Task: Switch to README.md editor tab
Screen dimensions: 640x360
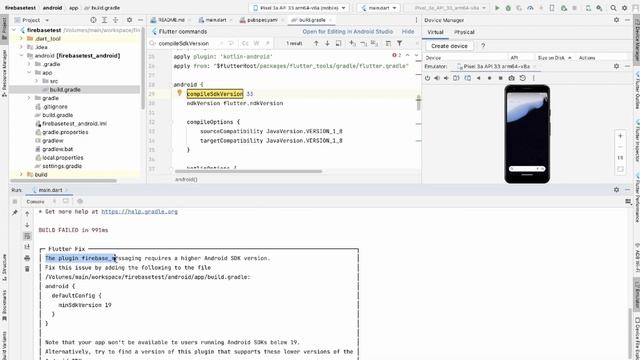Action: (171, 20)
